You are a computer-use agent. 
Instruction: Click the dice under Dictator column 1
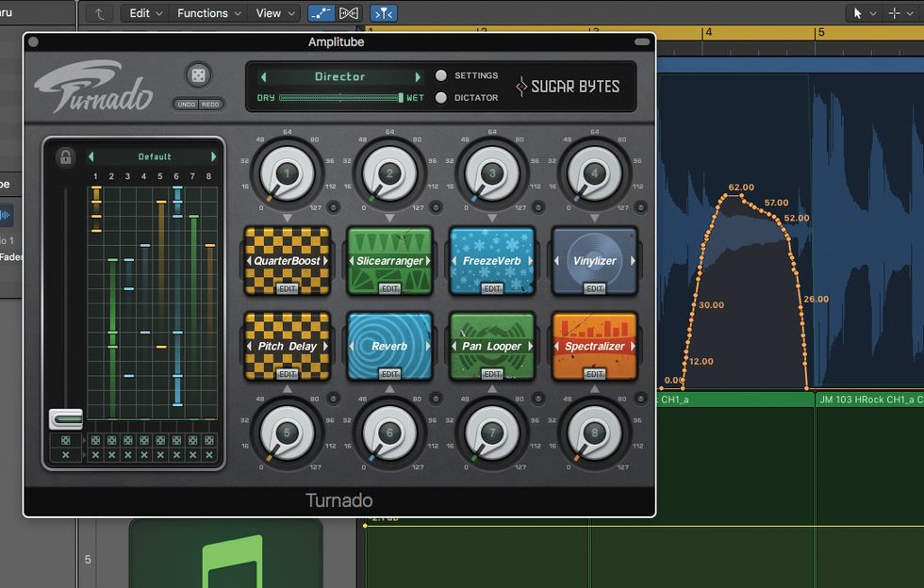(95, 440)
